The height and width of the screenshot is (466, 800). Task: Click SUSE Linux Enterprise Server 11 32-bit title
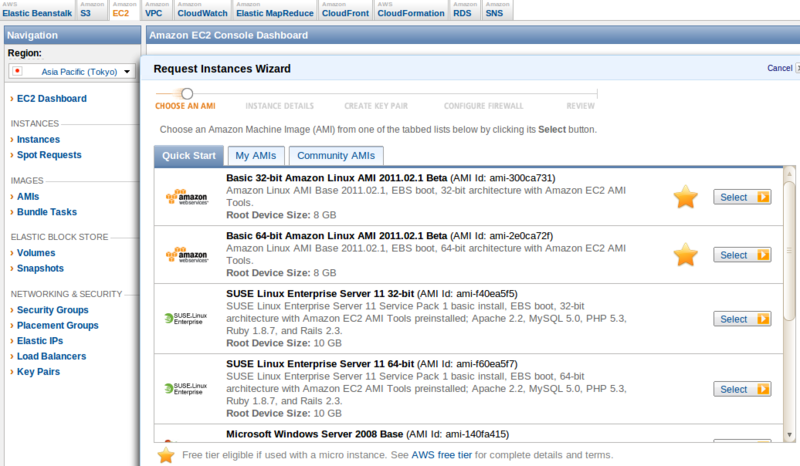point(320,293)
